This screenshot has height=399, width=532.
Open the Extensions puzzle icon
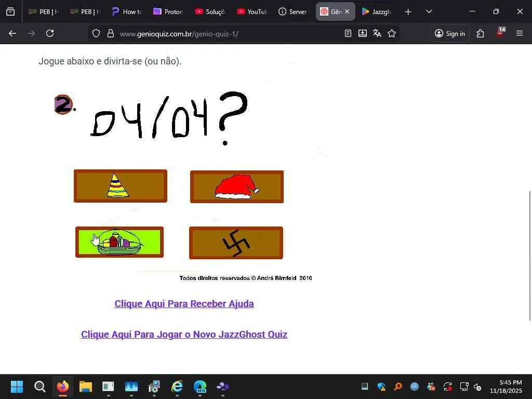click(x=480, y=33)
